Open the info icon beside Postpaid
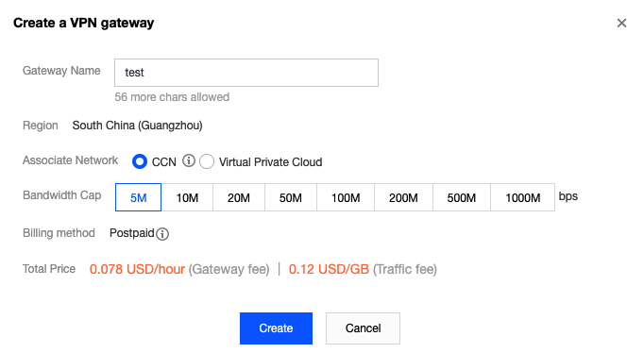 pyautogui.click(x=162, y=234)
